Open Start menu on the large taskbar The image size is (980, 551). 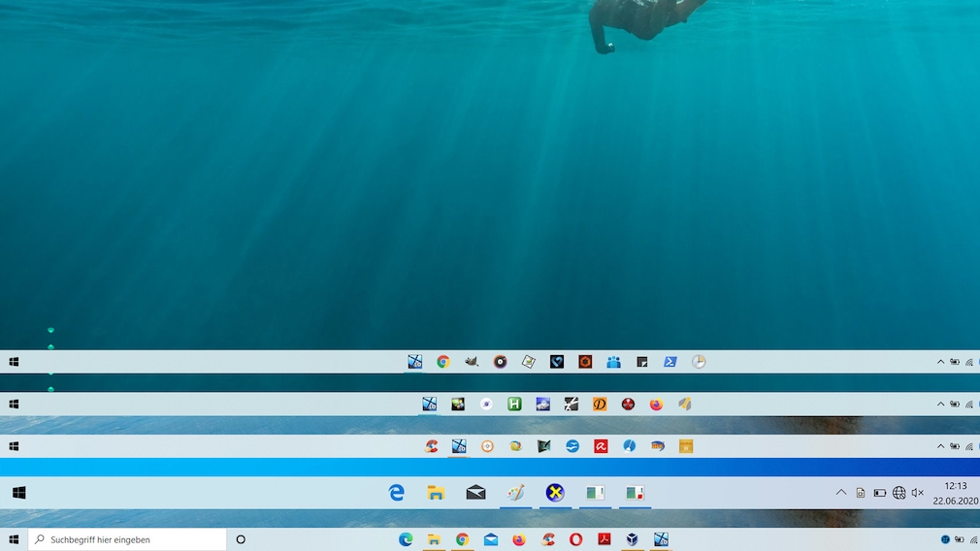pyautogui.click(x=18, y=493)
